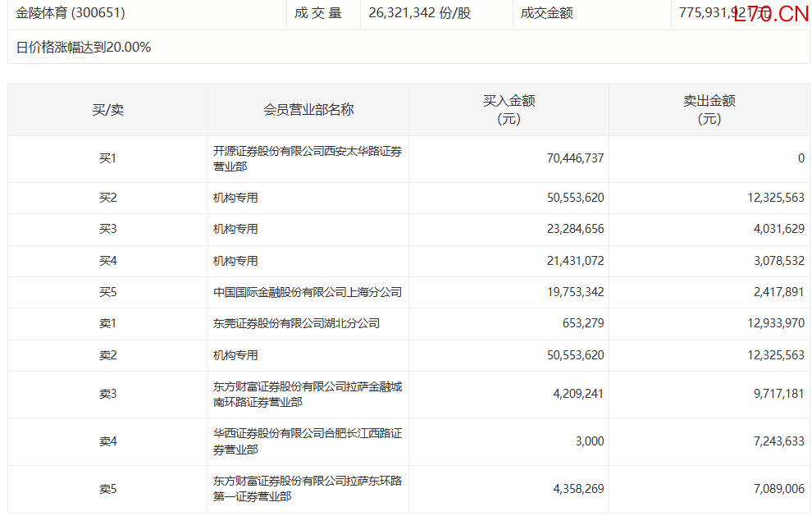Click the 日价格涨幅达到20.00% notice text
Screen dimensions: 812x516
[x=84, y=48]
